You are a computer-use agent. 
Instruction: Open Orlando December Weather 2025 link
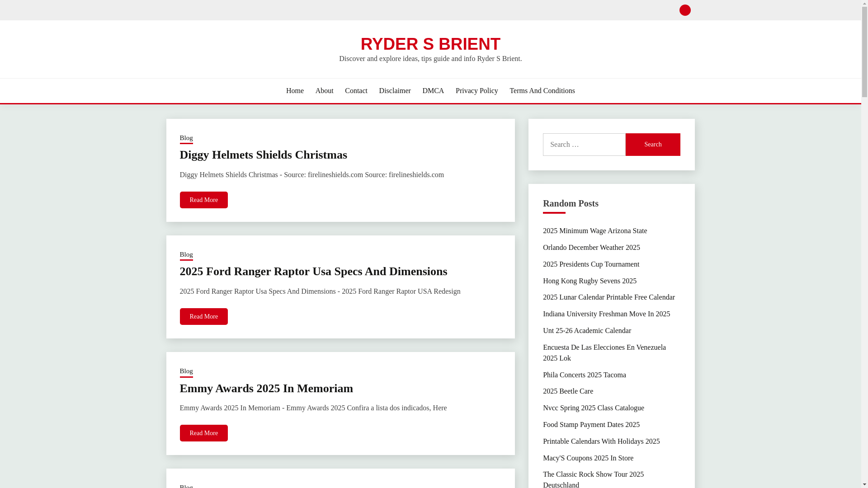(591, 248)
